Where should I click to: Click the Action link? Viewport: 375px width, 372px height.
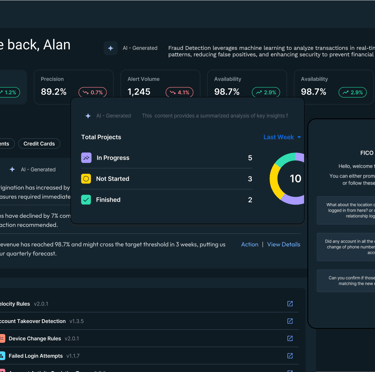(x=250, y=244)
